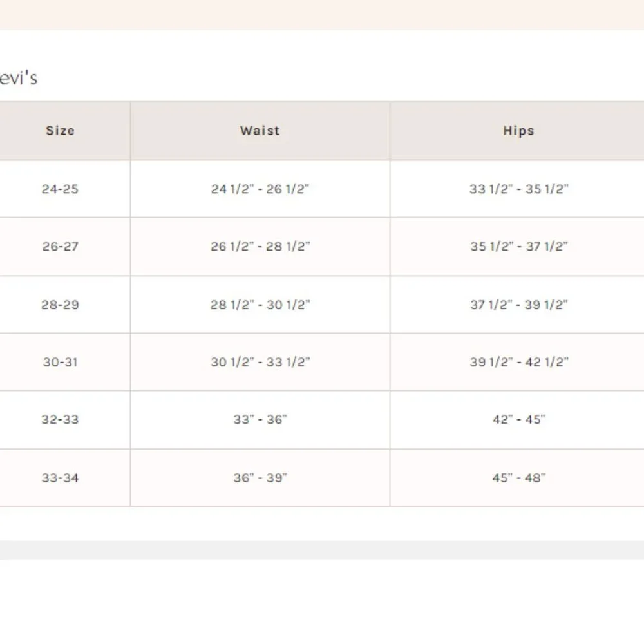Click waist value 36" - 39"
This screenshot has width=644, height=644.
pos(260,478)
